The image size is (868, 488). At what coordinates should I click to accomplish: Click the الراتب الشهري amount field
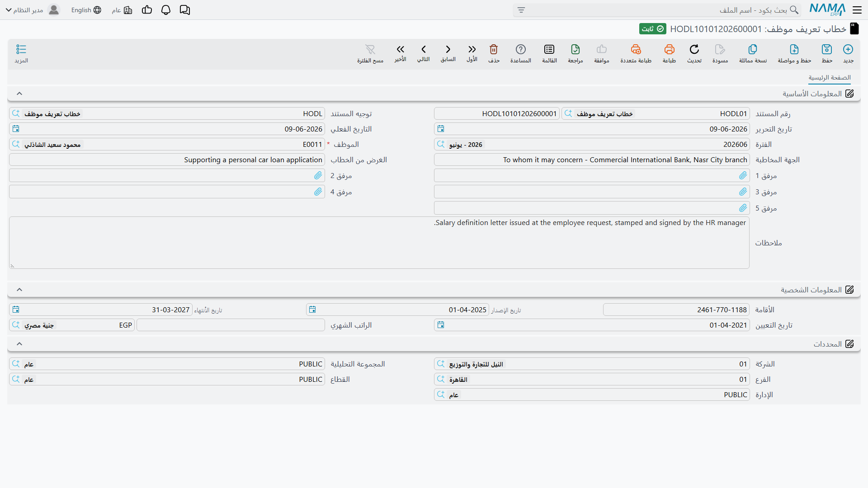pyautogui.click(x=231, y=325)
